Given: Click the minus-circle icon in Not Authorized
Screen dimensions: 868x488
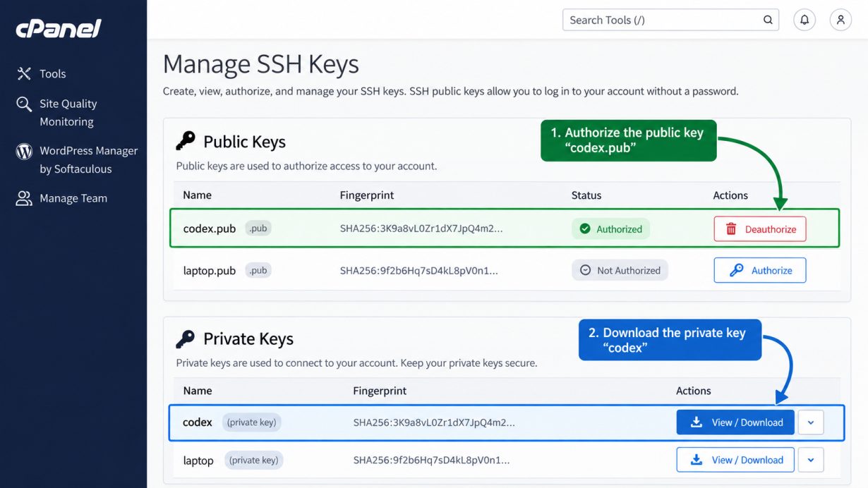Looking at the screenshot, I should pos(584,270).
